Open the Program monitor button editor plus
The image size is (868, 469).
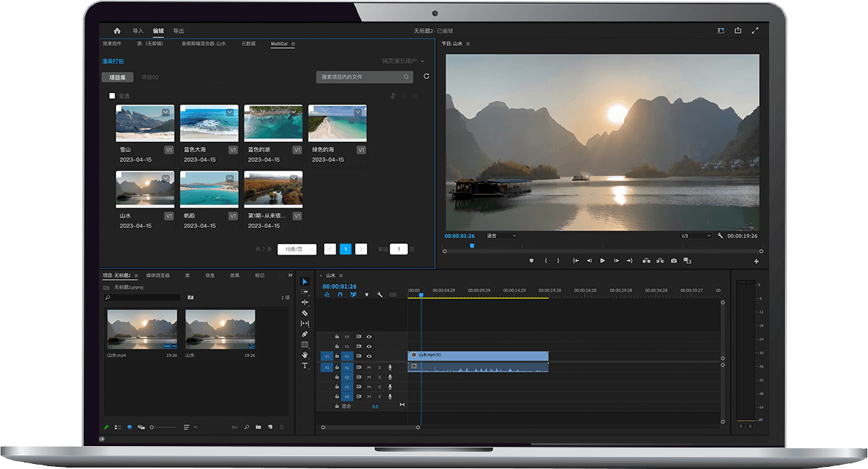click(x=756, y=261)
